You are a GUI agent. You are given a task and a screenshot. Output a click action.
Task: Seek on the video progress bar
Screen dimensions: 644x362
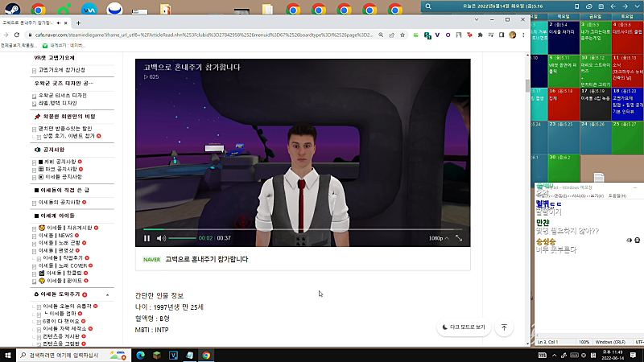pos(303,229)
